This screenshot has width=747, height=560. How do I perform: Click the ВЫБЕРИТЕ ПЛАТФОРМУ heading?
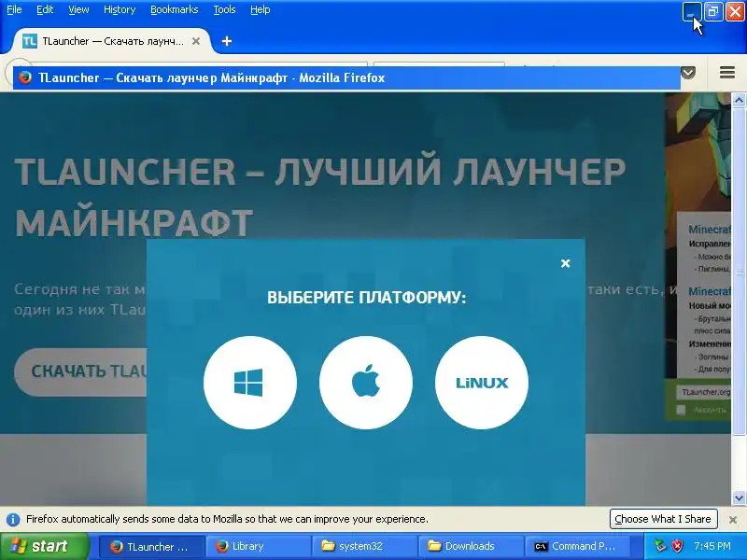pos(366,298)
